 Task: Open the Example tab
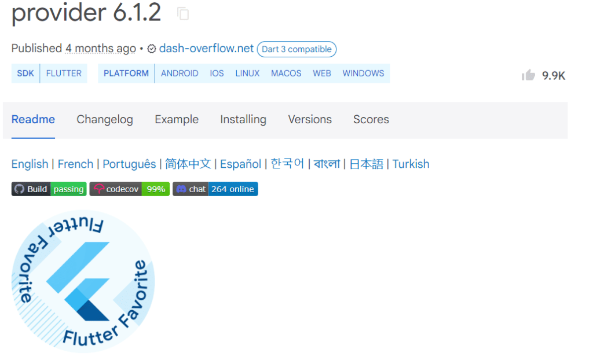177,119
